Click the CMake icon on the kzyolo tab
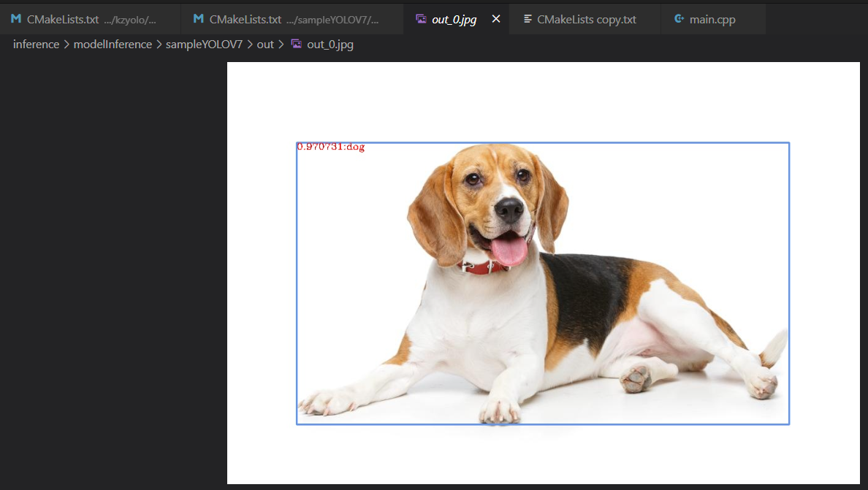The height and width of the screenshot is (490, 868). pyautogui.click(x=16, y=19)
